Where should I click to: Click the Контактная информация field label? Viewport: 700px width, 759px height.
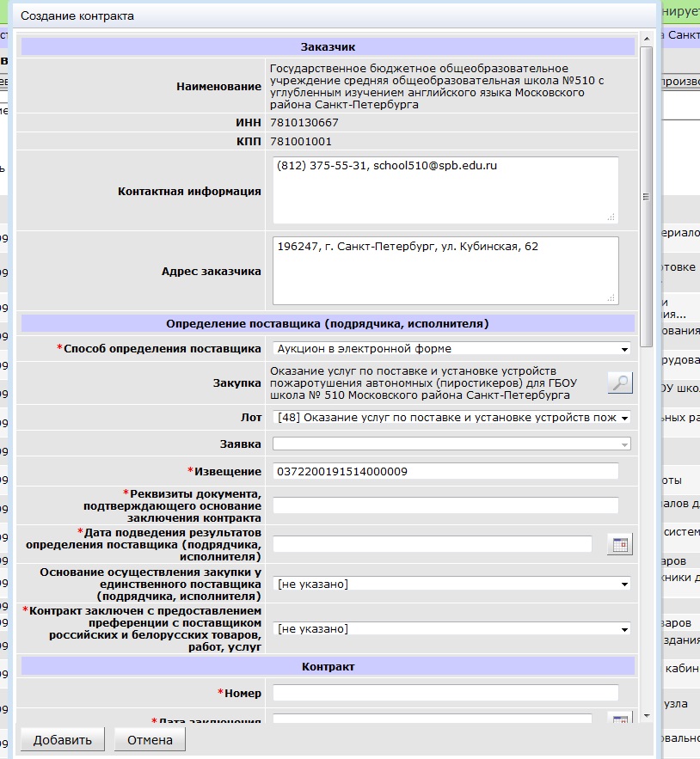click(189, 191)
